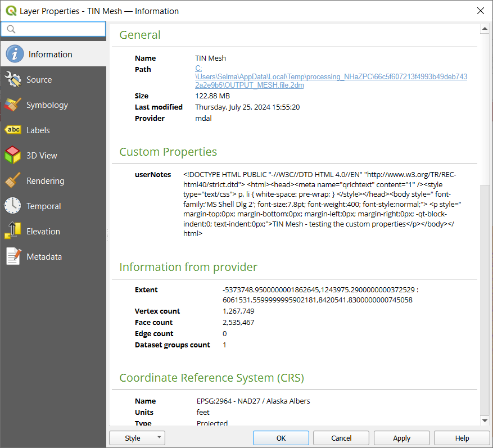The height and width of the screenshot is (448, 493).
Task: Open the 3D View cube icon
Action: [x=13, y=156]
